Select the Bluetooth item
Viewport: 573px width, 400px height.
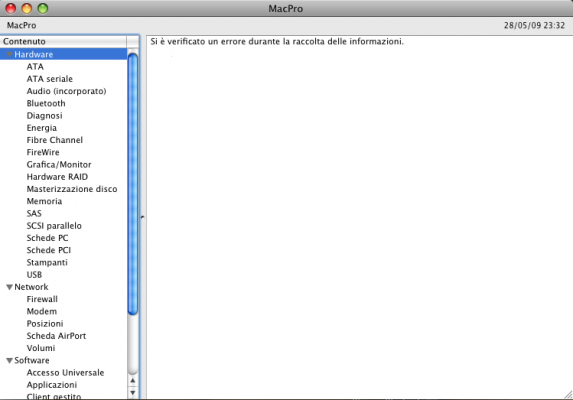(46, 103)
